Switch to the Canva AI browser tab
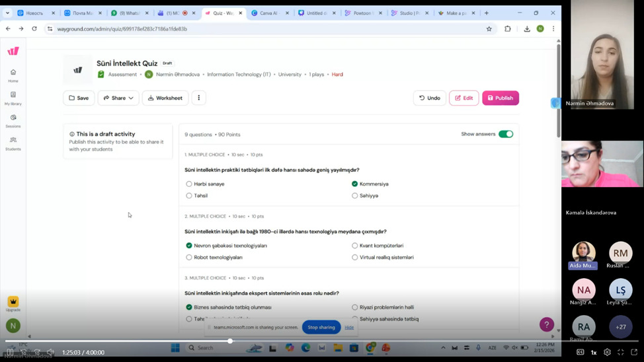This screenshot has width=644, height=362. (269, 13)
